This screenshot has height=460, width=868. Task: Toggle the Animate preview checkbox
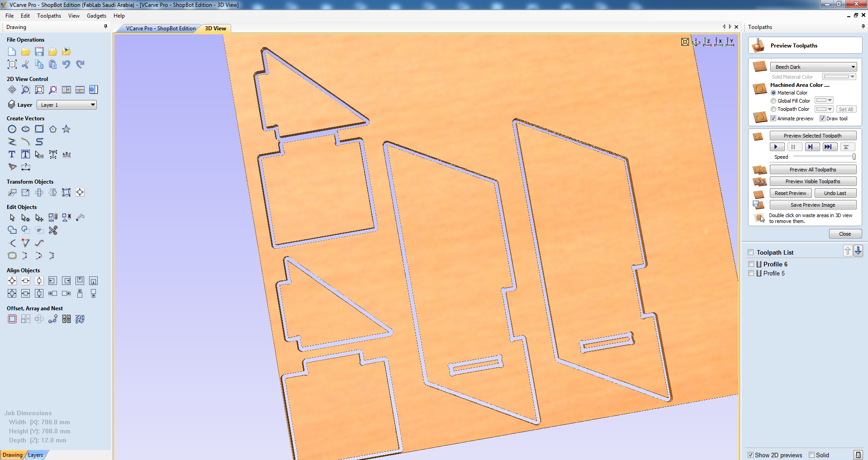pos(773,119)
